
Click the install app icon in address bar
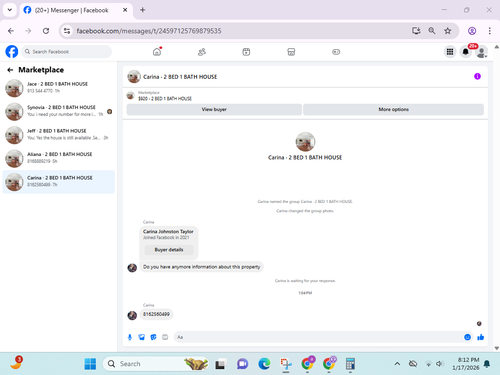pos(416,31)
